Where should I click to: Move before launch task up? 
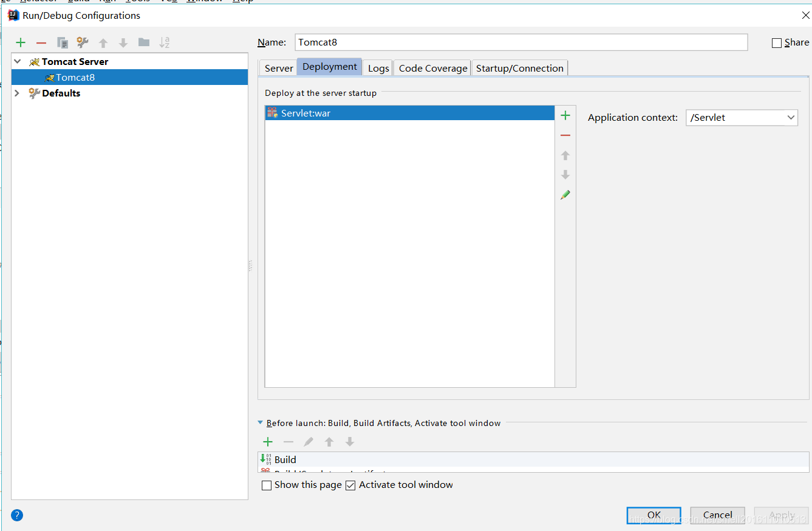pos(329,442)
